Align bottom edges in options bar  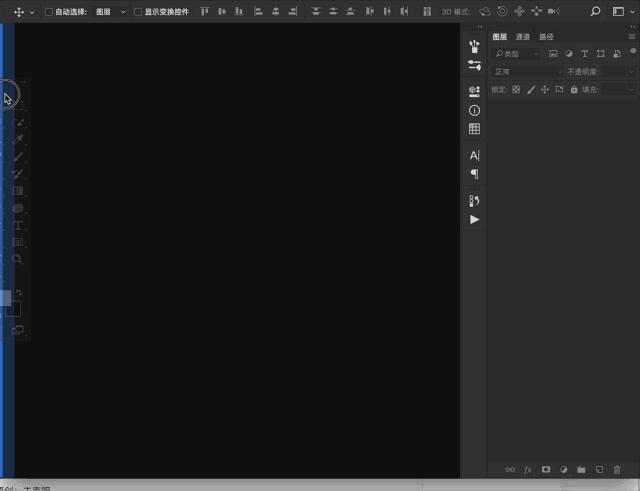coord(239,11)
